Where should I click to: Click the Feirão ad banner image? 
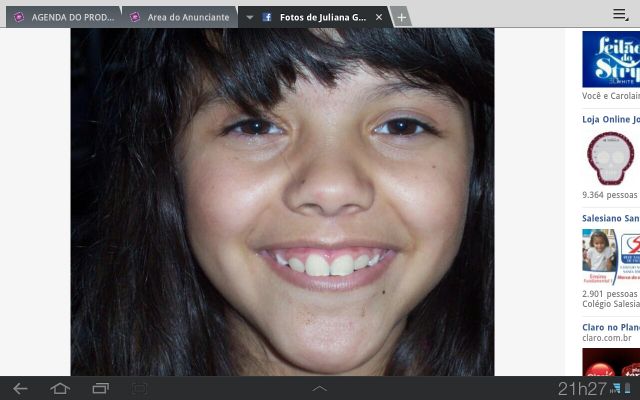pos(611,60)
